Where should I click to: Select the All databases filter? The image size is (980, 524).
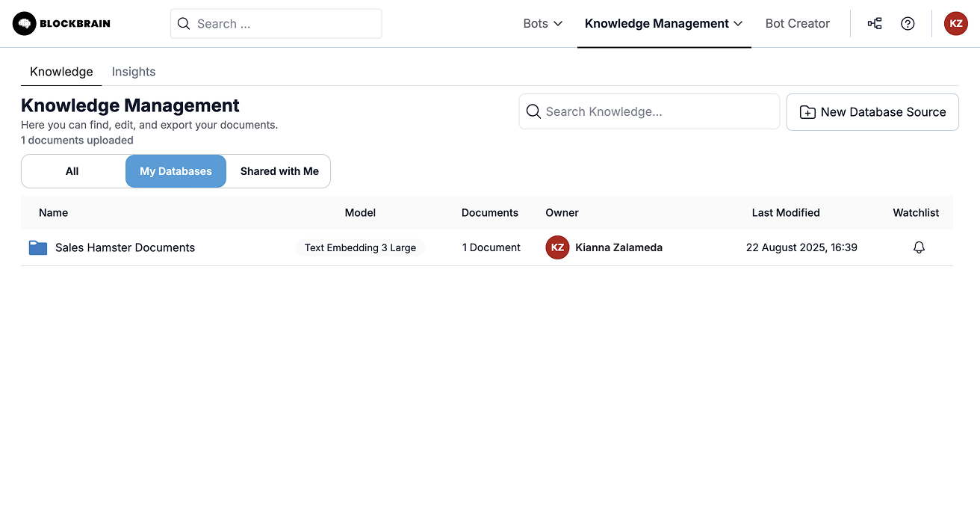point(72,171)
